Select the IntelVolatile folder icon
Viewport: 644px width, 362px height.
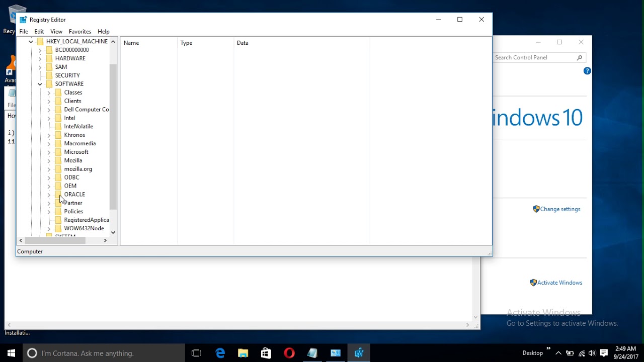point(58,127)
